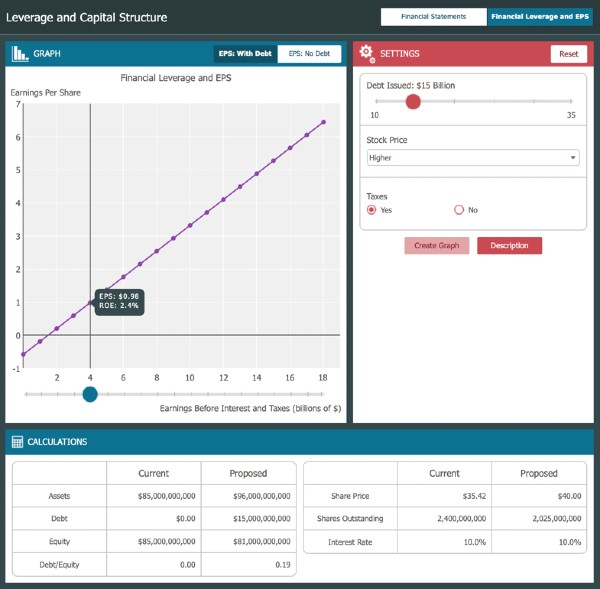Viewport: 600px width, 589px height.
Task: Click the Proposed Equity value $81,000,000,000
Action: [x=262, y=541]
